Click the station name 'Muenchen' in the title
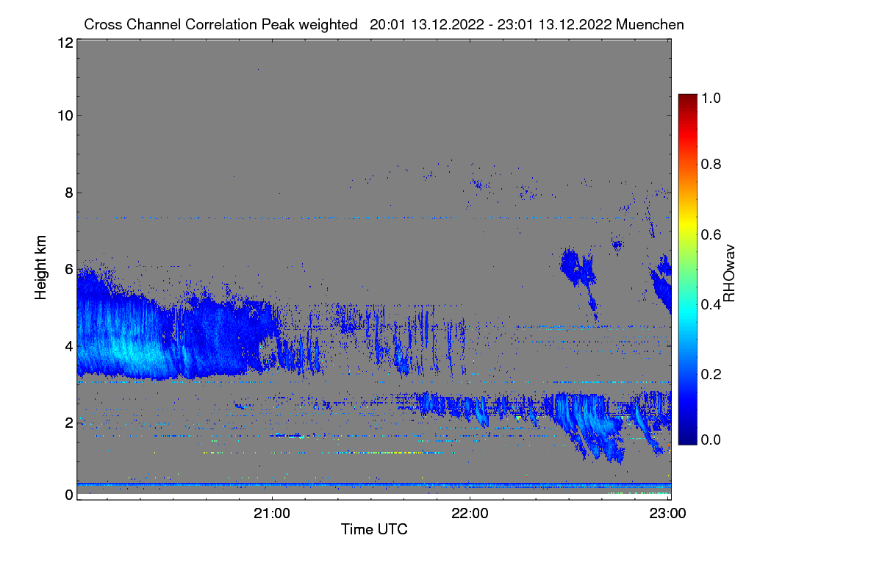 pos(650,24)
